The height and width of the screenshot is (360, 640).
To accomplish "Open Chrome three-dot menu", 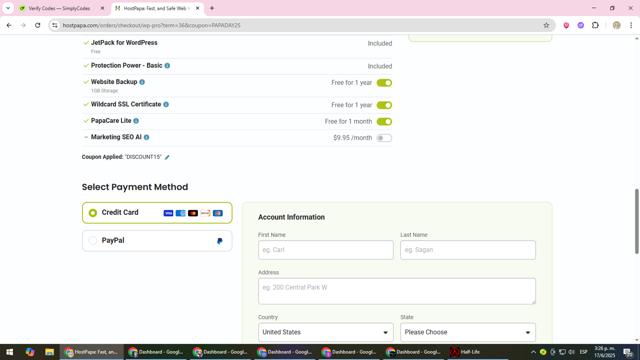I will click(631, 25).
